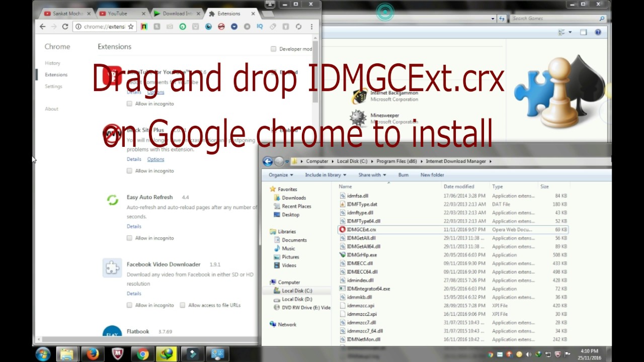Open Internet Download Manager taskbar icon
The width and height of the screenshot is (644, 362).
pos(166,354)
